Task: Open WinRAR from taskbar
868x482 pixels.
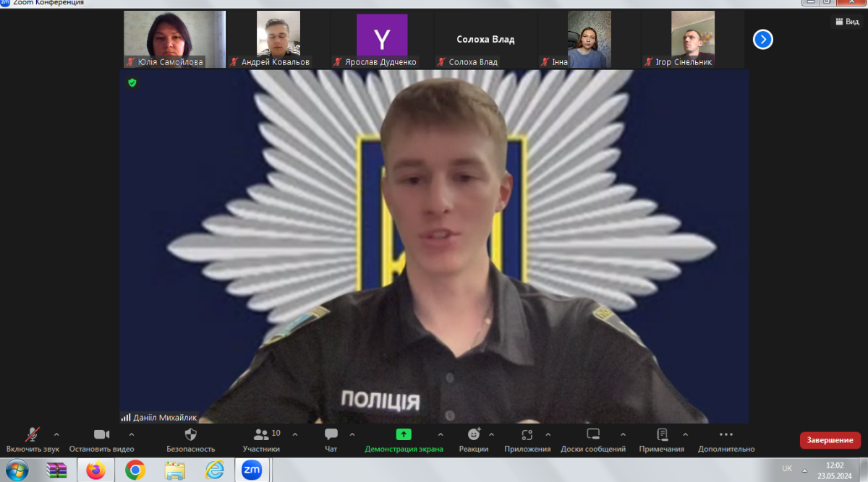Action: pyautogui.click(x=56, y=470)
